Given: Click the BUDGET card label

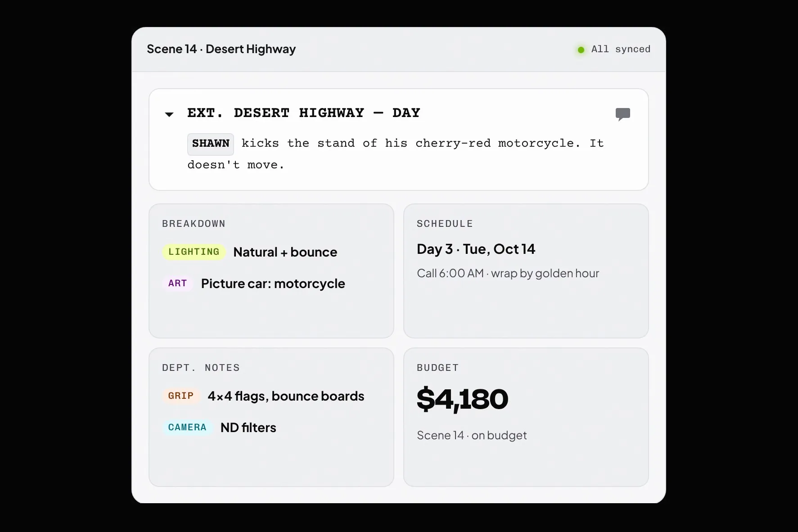Looking at the screenshot, I should [x=437, y=368].
